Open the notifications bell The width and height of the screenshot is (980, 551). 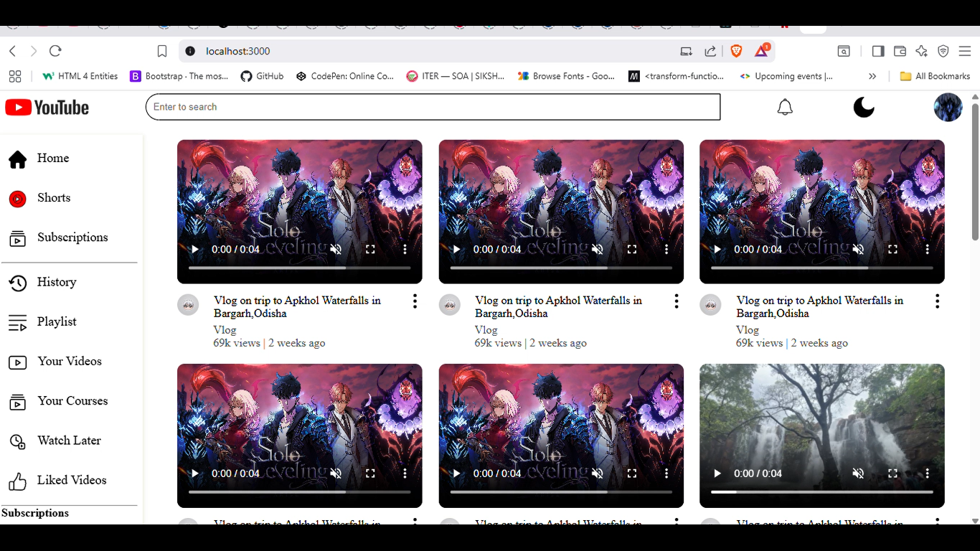click(x=785, y=108)
